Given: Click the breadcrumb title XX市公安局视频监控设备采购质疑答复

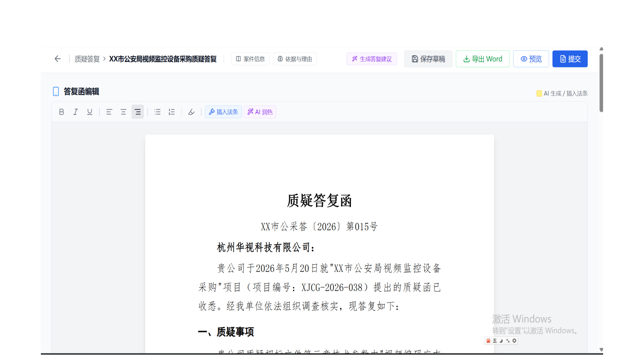Looking at the screenshot, I should 163,59.
